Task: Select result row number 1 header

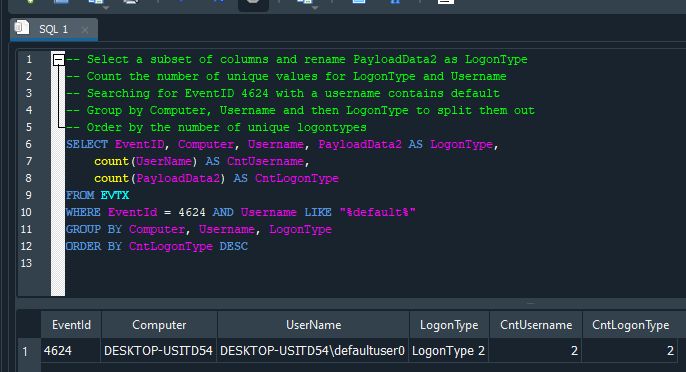Action: (x=29, y=351)
